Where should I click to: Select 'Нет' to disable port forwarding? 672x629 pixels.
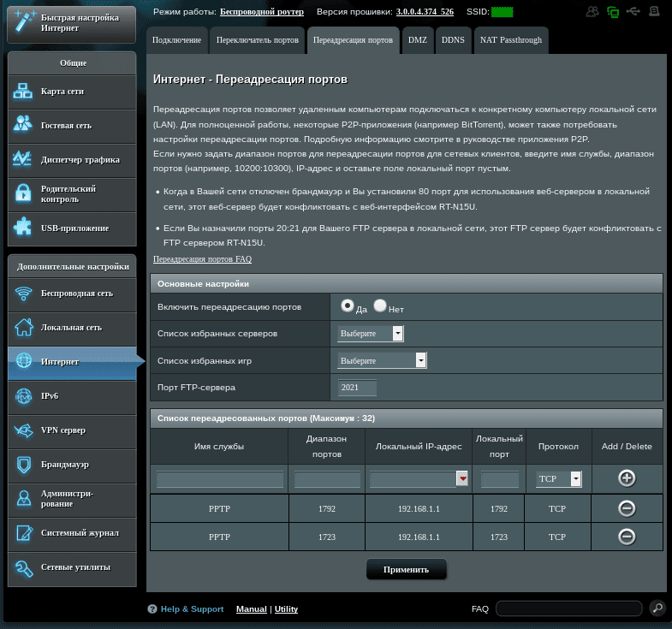[x=380, y=306]
